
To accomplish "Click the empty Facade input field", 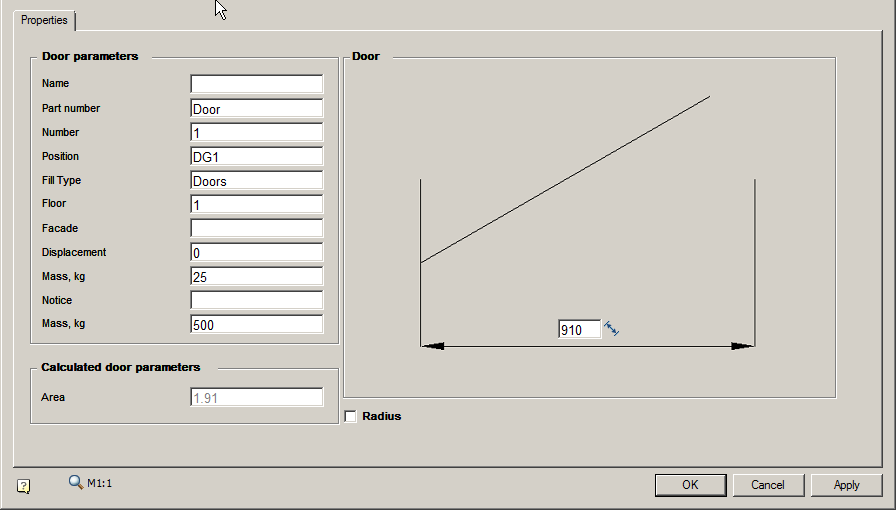I will click(x=256, y=228).
